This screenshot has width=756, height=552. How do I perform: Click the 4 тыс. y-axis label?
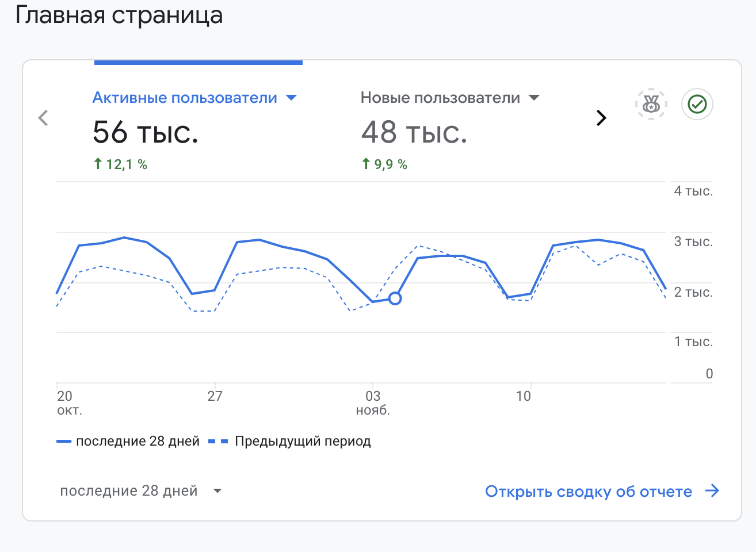pos(693,191)
